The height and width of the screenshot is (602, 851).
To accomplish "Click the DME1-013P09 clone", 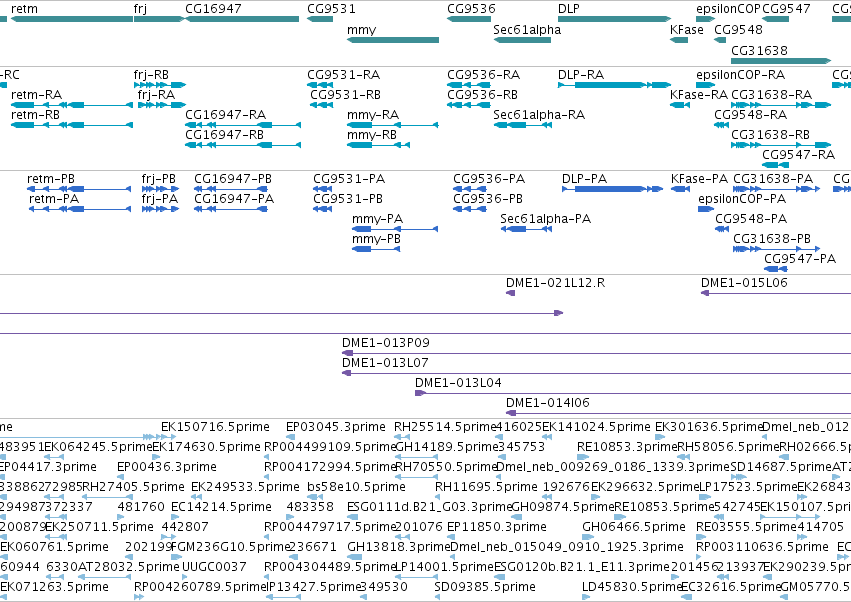I will tap(596, 353).
